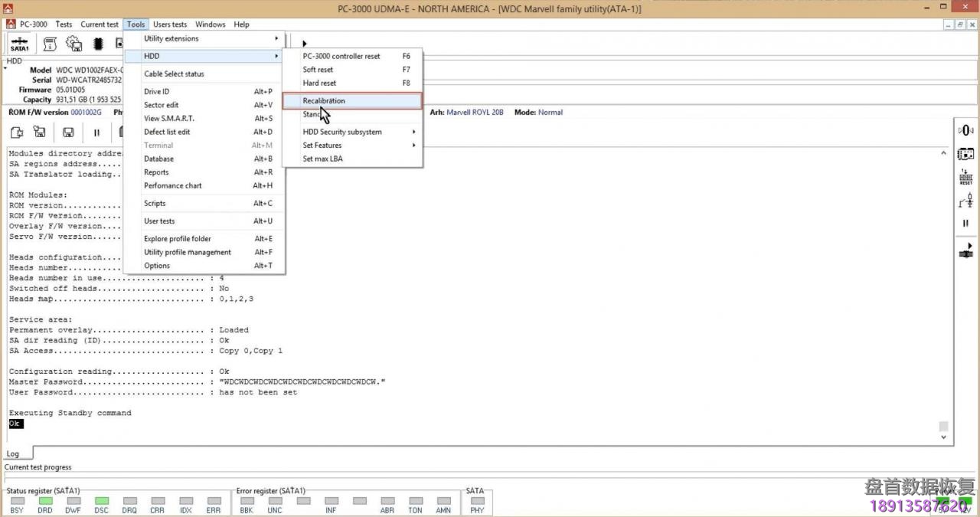Screen dimensions: 980x517
Task: Switch to the Log tab
Action: pos(13,453)
